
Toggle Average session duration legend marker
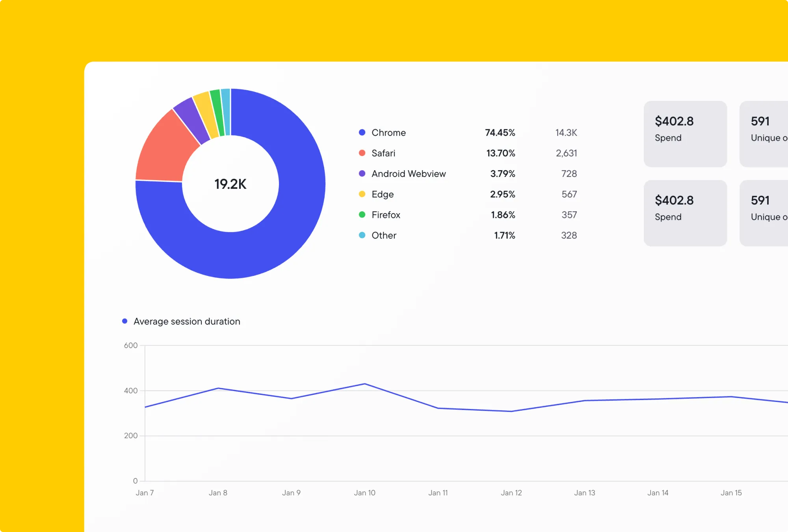(125, 321)
